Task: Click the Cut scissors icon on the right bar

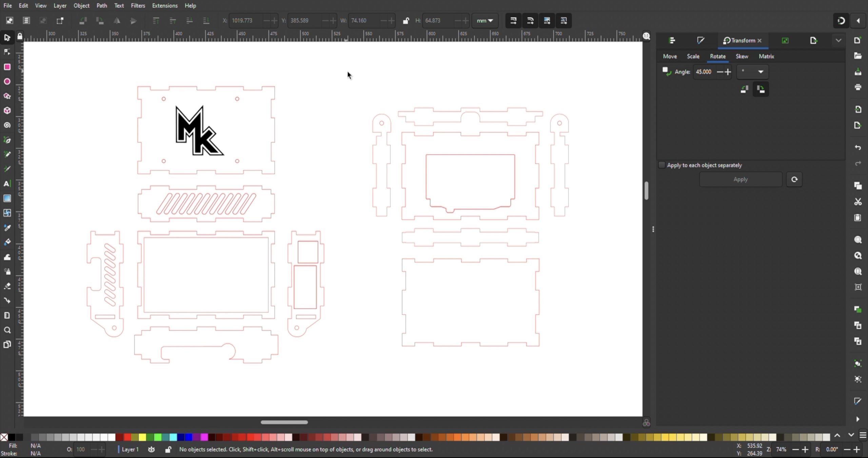Action: pyautogui.click(x=857, y=202)
